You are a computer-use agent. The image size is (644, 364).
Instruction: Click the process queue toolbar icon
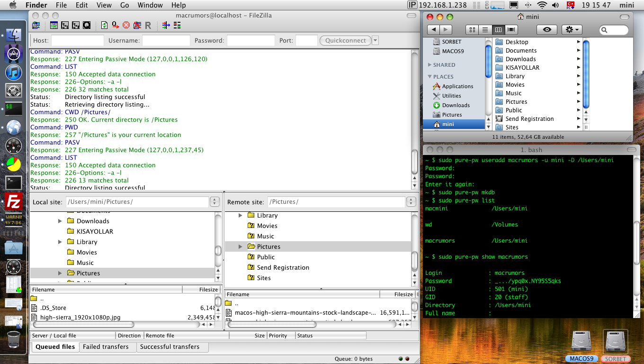(115, 26)
